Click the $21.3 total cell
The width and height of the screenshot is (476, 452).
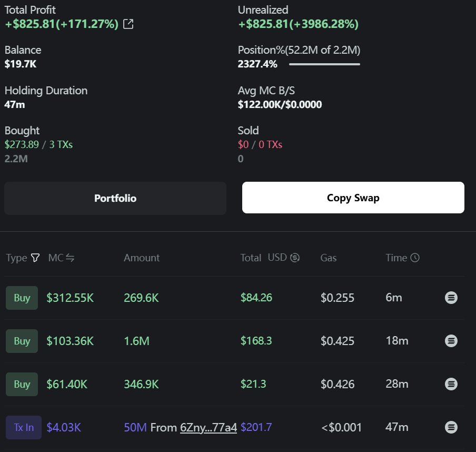[253, 384]
